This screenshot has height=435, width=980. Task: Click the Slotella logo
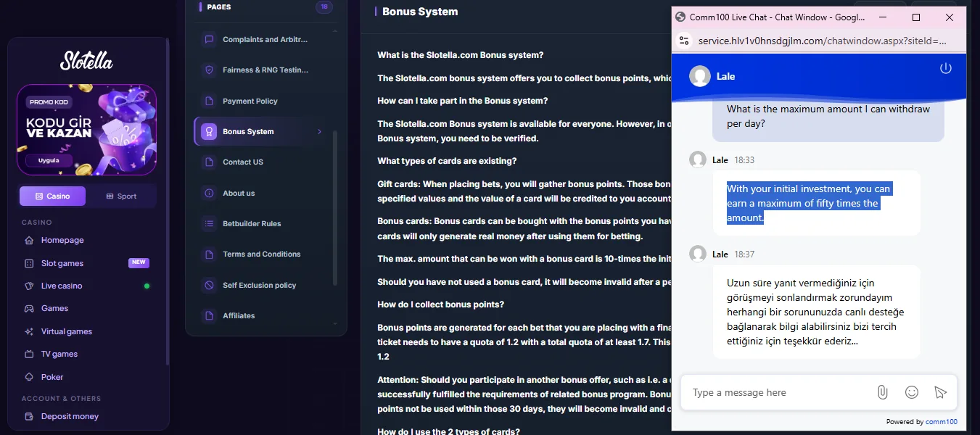tap(86, 60)
